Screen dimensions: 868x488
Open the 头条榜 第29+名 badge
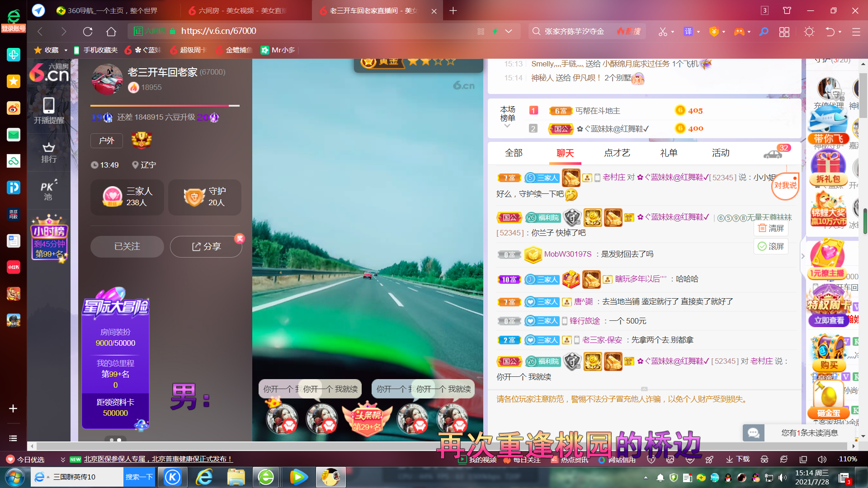coord(367,419)
